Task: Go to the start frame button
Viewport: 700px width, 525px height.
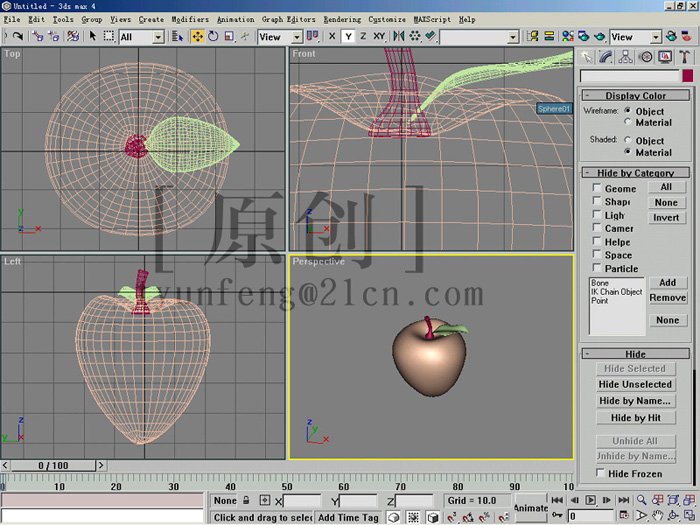Action: 557,500
